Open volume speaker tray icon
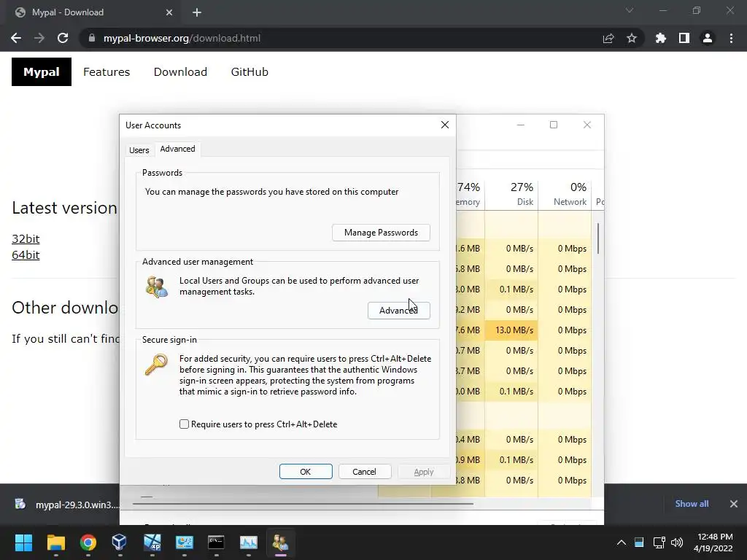 click(676, 542)
